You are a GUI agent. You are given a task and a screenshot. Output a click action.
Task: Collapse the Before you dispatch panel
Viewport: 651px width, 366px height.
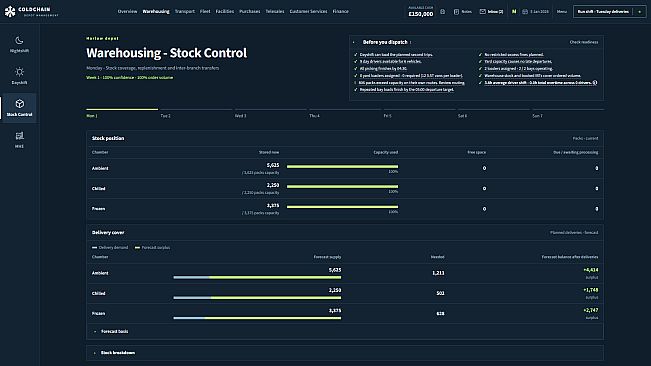tap(354, 42)
